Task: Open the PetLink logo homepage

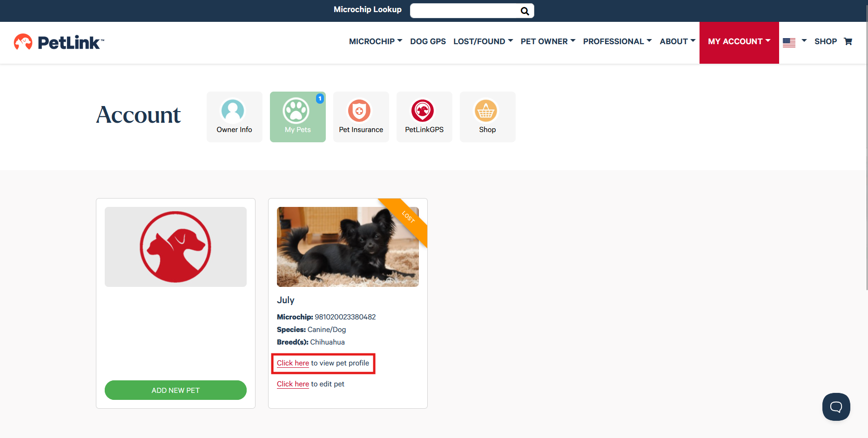Action: 59,42
